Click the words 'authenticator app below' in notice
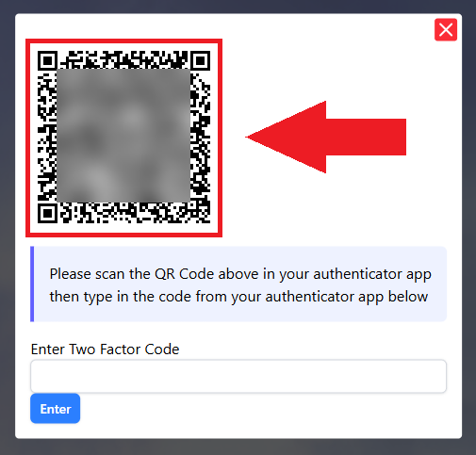 (x=347, y=297)
